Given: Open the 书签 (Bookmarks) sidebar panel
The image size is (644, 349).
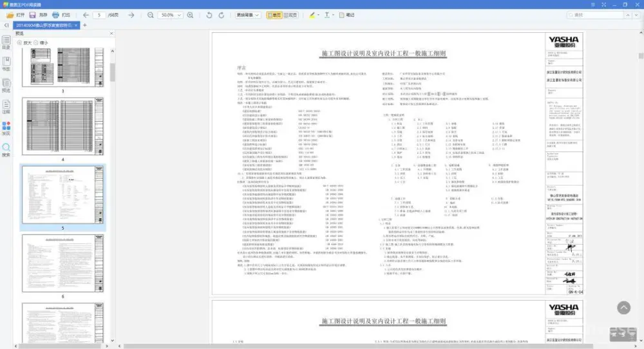Looking at the screenshot, I should pos(6,64).
